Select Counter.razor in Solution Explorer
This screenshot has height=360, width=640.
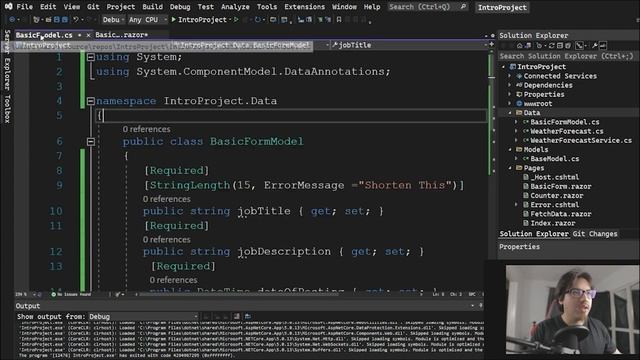click(x=556, y=196)
